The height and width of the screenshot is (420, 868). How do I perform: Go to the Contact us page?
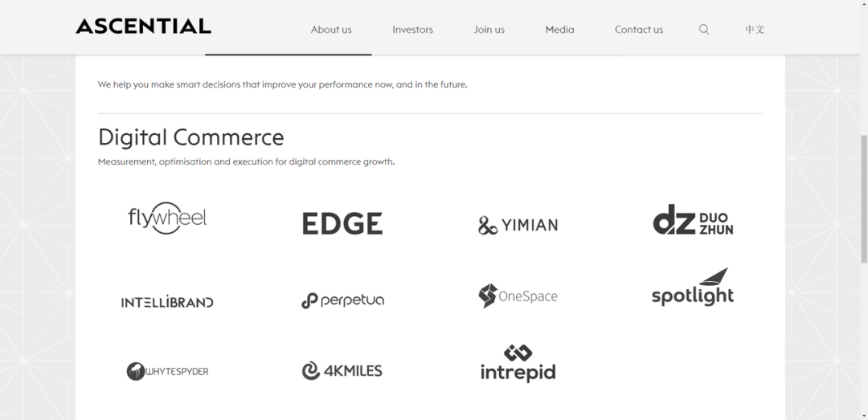tap(639, 30)
